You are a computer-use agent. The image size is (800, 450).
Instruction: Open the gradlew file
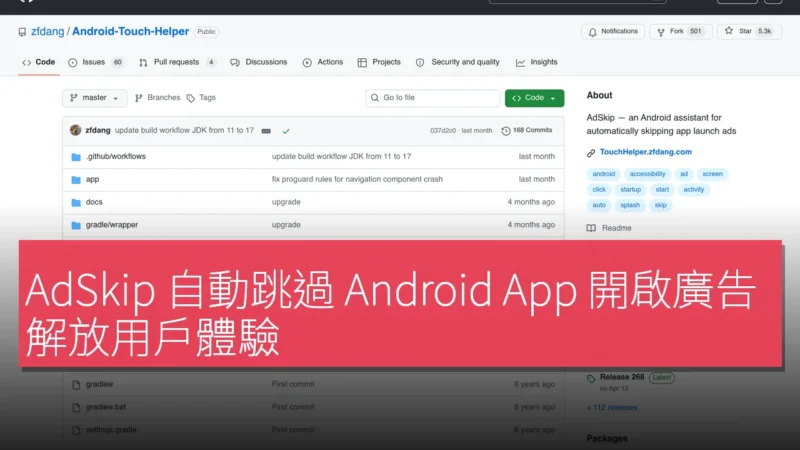(x=99, y=384)
